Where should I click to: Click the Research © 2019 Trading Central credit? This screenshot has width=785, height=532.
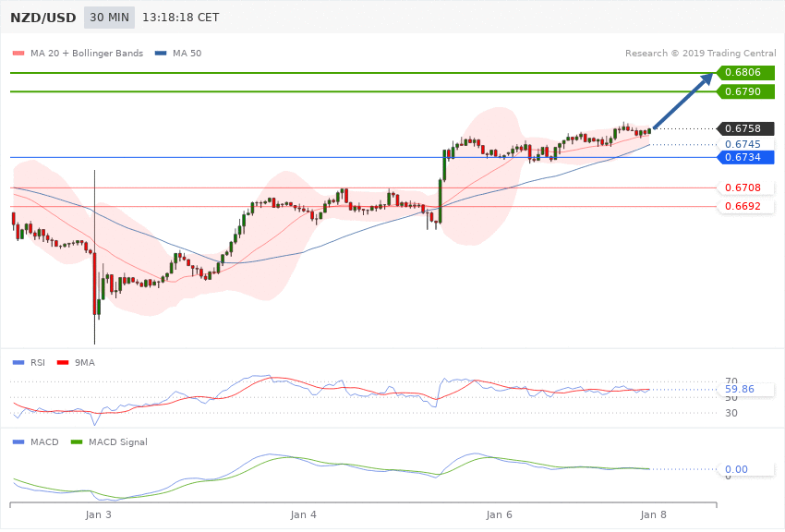coord(700,53)
